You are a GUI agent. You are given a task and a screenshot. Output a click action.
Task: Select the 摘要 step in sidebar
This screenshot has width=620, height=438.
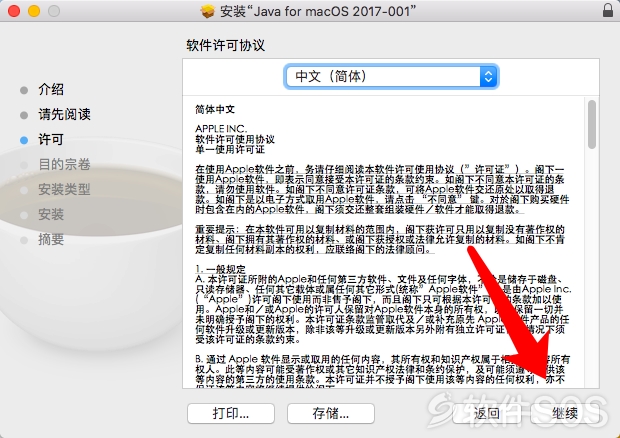51,240
